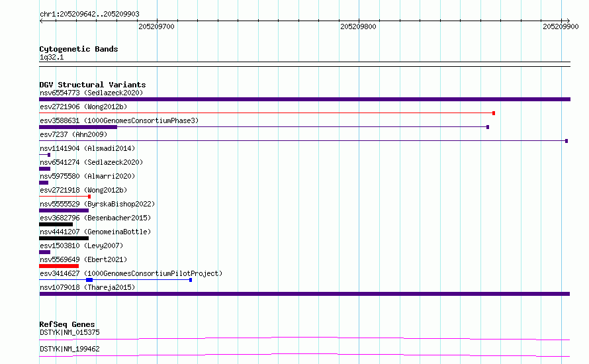Open variant nsv1141904 (Alsmadi2014) label

point(87,148)
